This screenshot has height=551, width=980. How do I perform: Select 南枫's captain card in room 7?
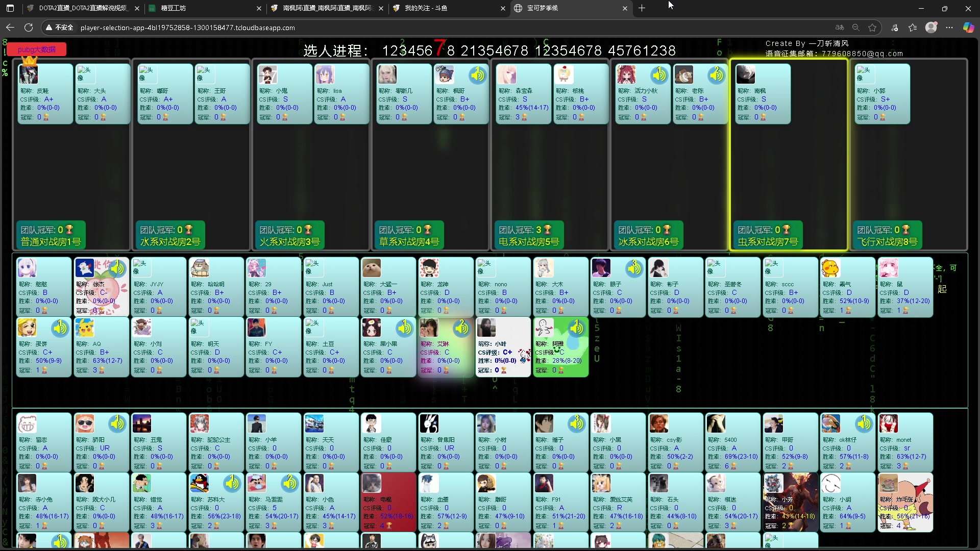point(763,94)
